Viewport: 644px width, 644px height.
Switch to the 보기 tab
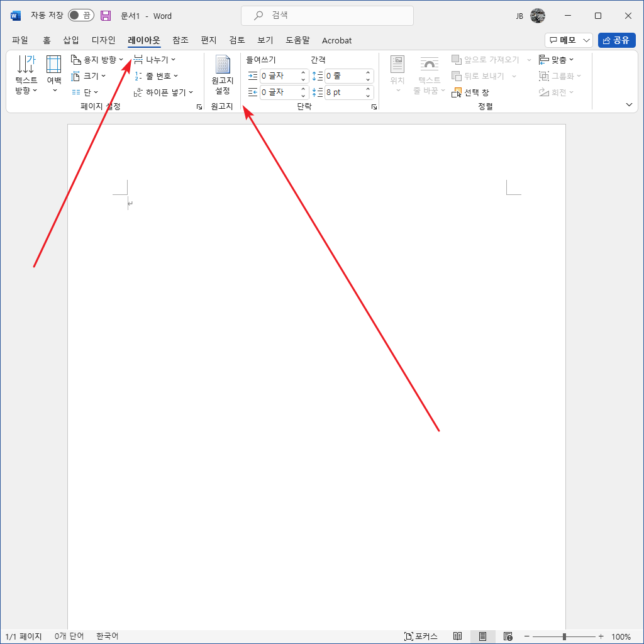(265, 40)
